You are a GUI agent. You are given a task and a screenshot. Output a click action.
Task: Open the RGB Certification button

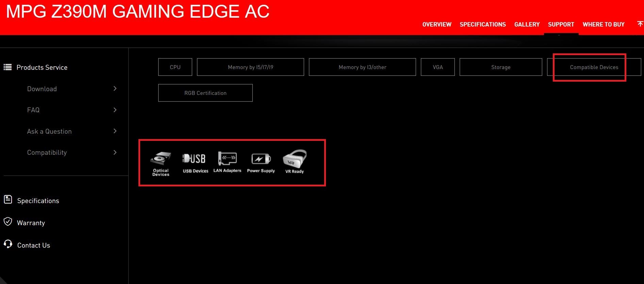pos(205,93)
